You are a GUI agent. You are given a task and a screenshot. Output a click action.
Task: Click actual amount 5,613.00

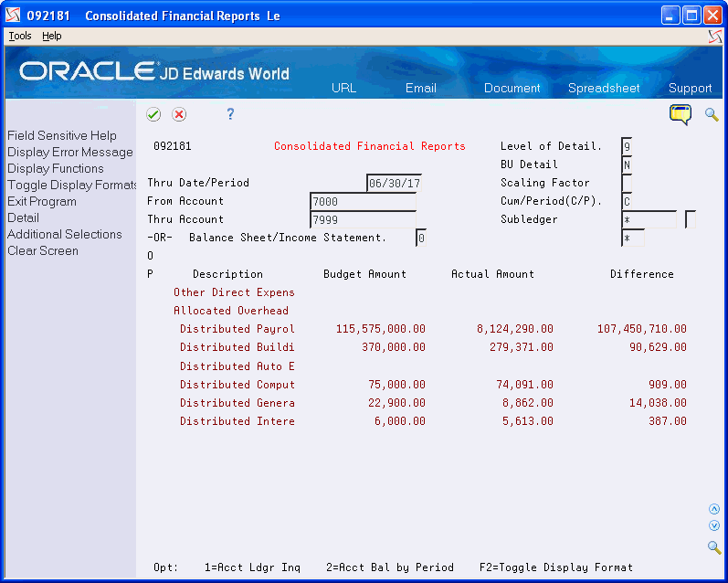pos(528,421)
